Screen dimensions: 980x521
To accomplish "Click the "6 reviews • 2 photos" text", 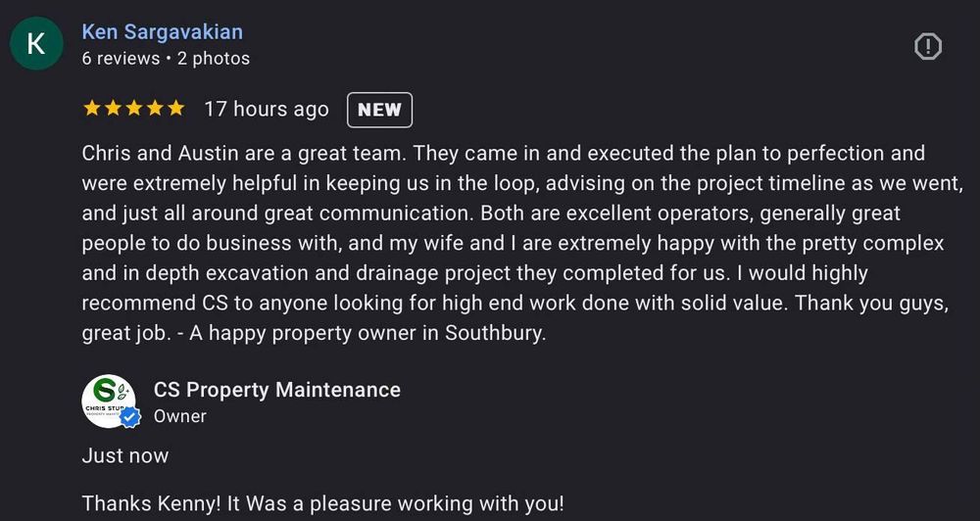I will [166, 59].
